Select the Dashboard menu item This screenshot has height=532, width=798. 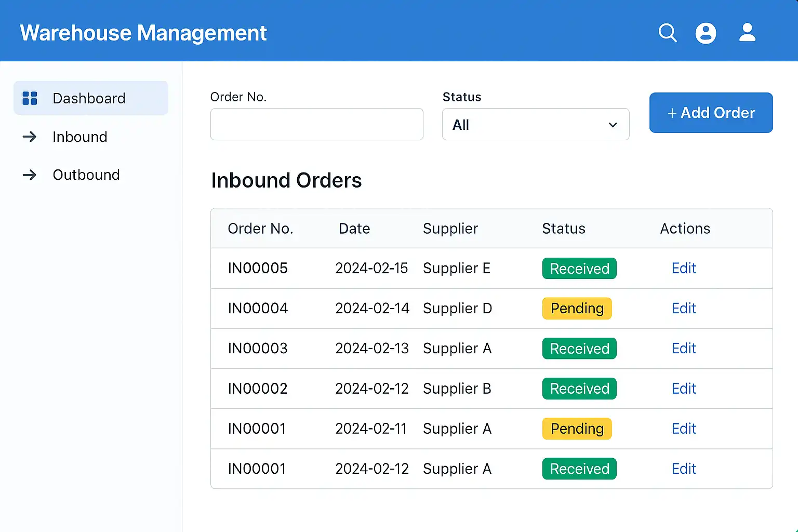[89, 98]
